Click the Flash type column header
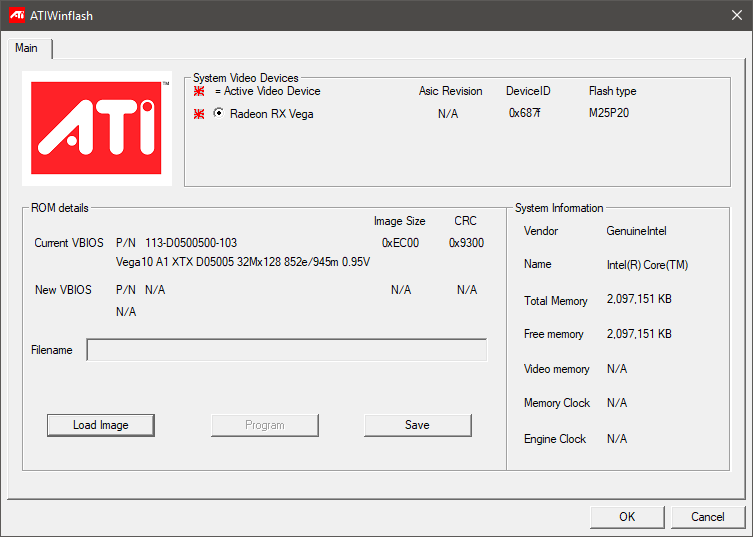The height and width of the screenshot is (537, 753). (612, 91)
